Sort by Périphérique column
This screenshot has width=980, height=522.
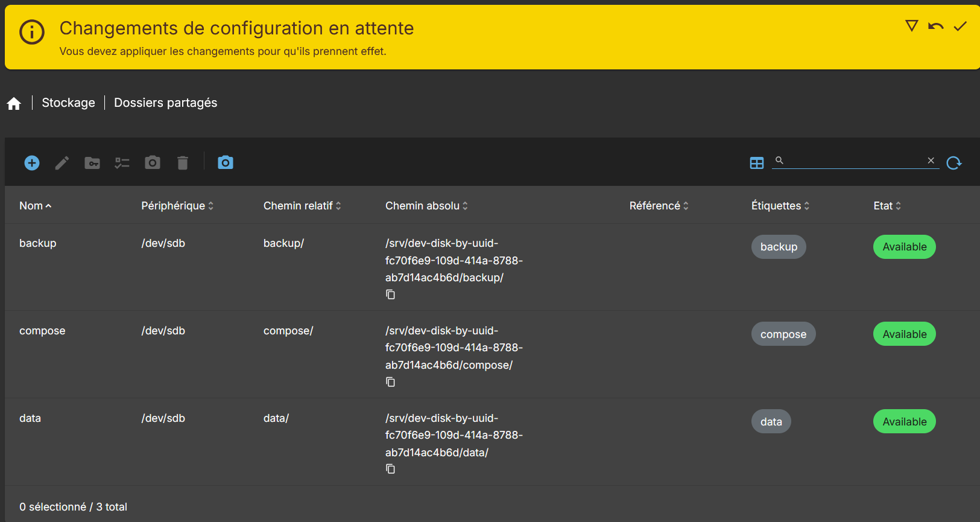[x=177, y=206]
